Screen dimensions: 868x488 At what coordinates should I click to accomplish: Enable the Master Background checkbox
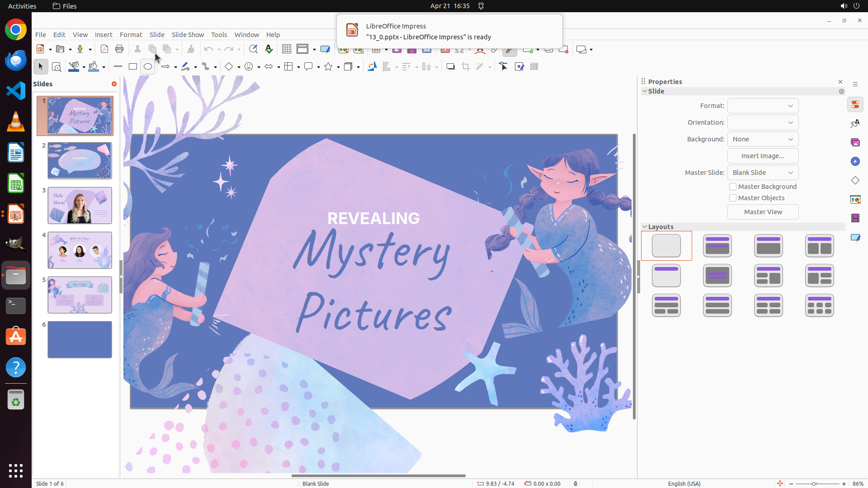tap(733, 187)
